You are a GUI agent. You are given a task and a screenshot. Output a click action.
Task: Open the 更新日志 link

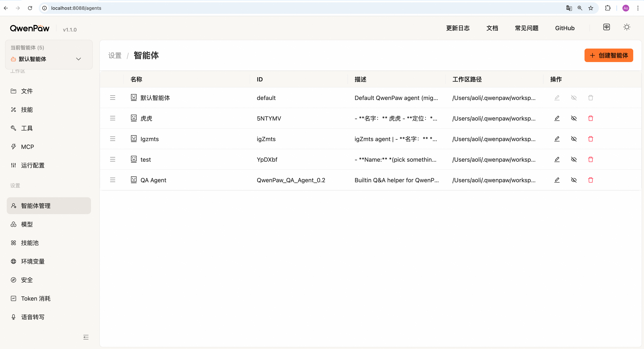tap(458, 28)
